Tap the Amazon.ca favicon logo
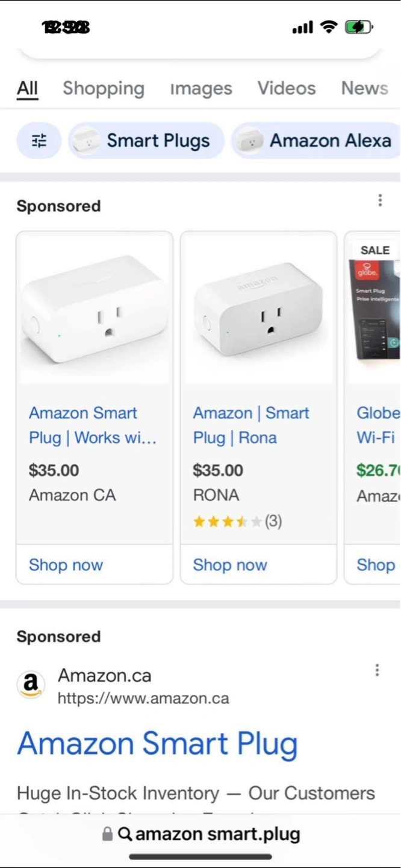The width and height of the screenshot is (401, 868). pos(31,685)
